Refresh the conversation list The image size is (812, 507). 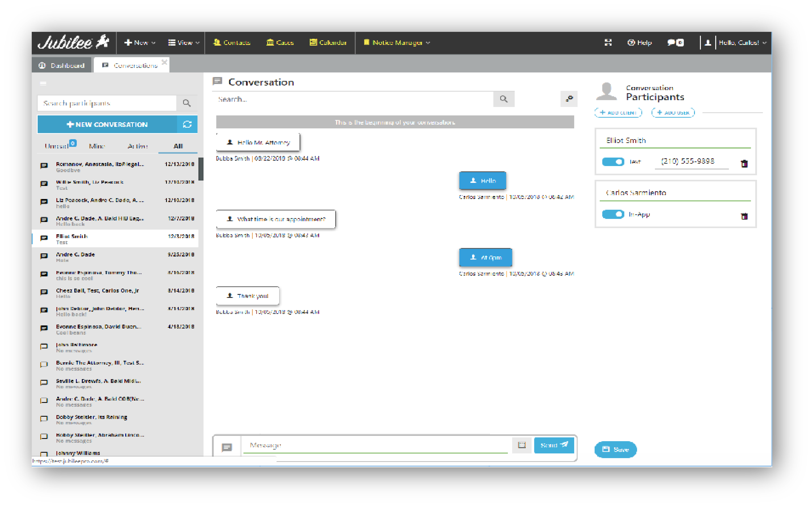[x=187, y=124]
